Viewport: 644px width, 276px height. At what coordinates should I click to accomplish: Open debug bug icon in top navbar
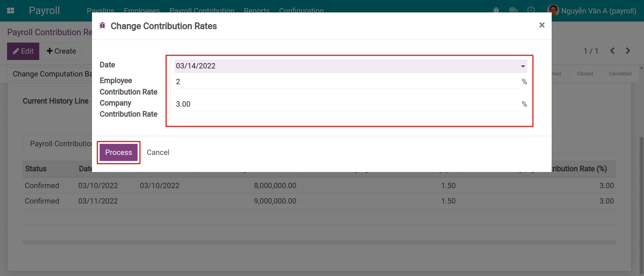pyautogui.click(x=496, y=10)
